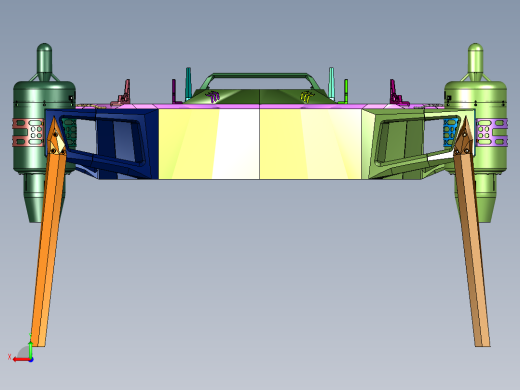Select the left yellow center front panel
520x390 pixels.
click(x=209, y=144)
